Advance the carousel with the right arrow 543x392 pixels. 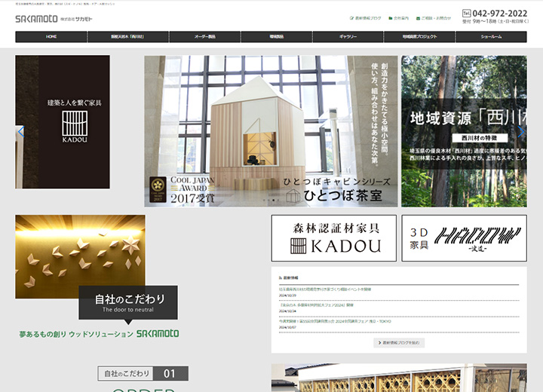click(x=521, y=132)
